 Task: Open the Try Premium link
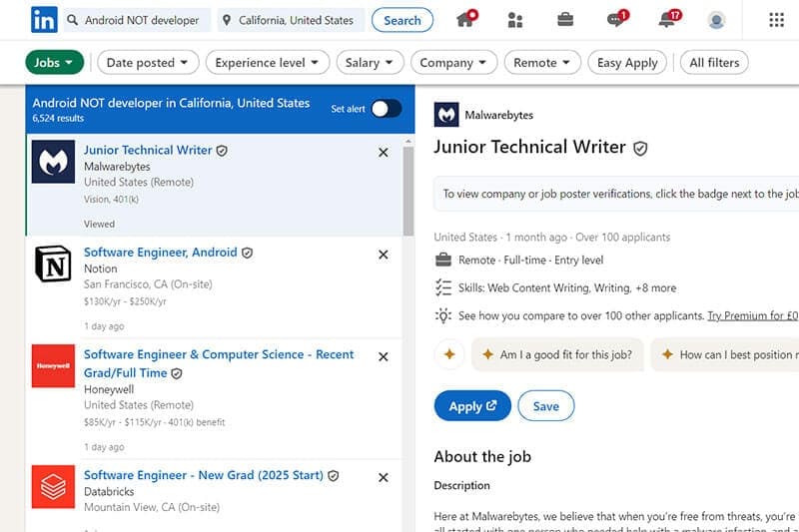click(x=753, y=315)
